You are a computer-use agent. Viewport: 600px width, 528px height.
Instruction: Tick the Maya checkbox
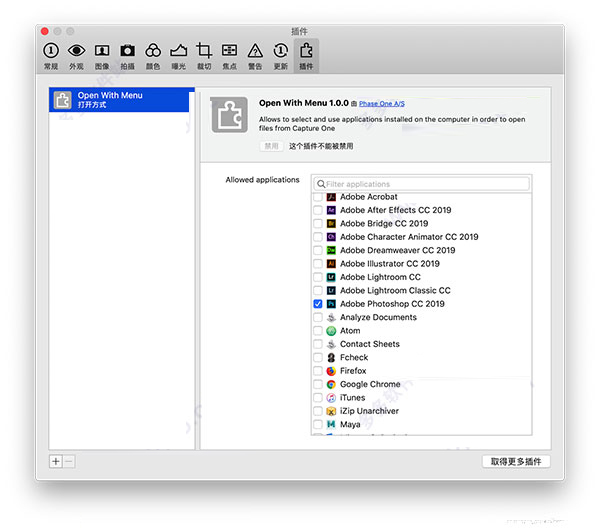(318, 424)
